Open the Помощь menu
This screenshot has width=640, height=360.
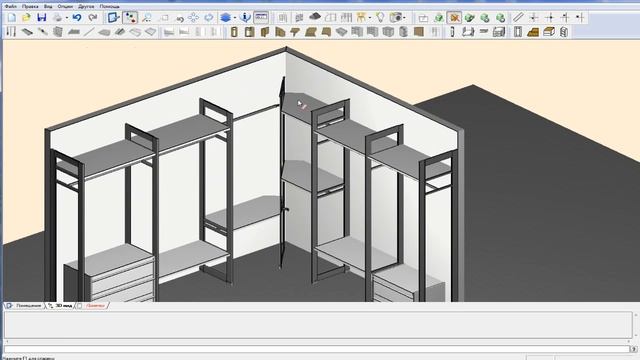click(109, 7)
